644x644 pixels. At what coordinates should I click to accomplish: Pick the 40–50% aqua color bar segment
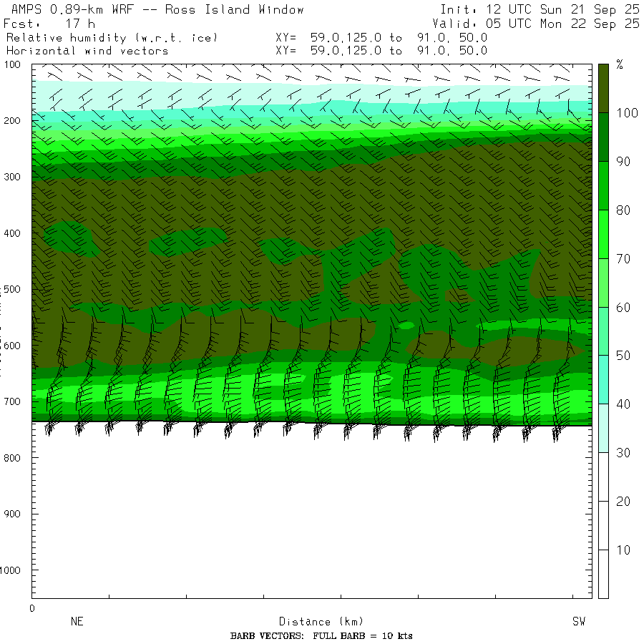click(603, 379)
